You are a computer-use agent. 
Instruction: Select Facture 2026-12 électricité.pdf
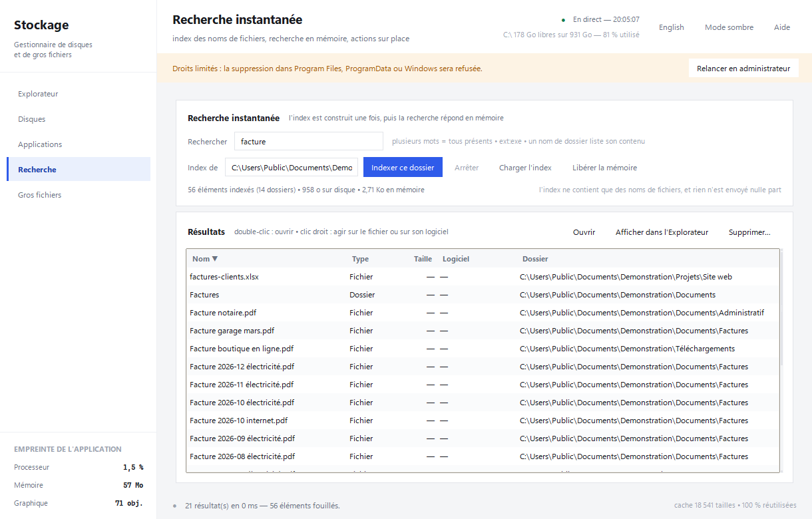pyautogui.click(x=483, y=367)
